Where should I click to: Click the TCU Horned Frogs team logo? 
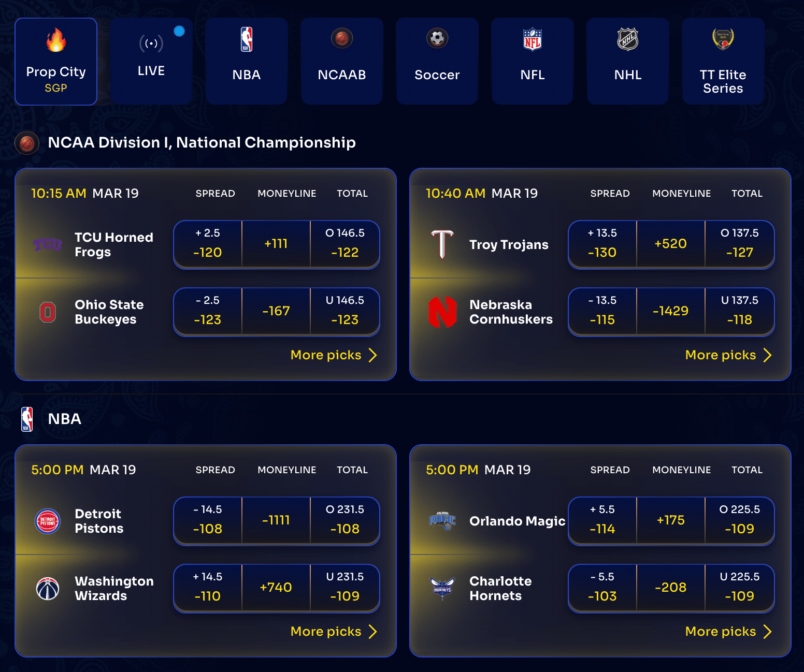click(48, 244)
